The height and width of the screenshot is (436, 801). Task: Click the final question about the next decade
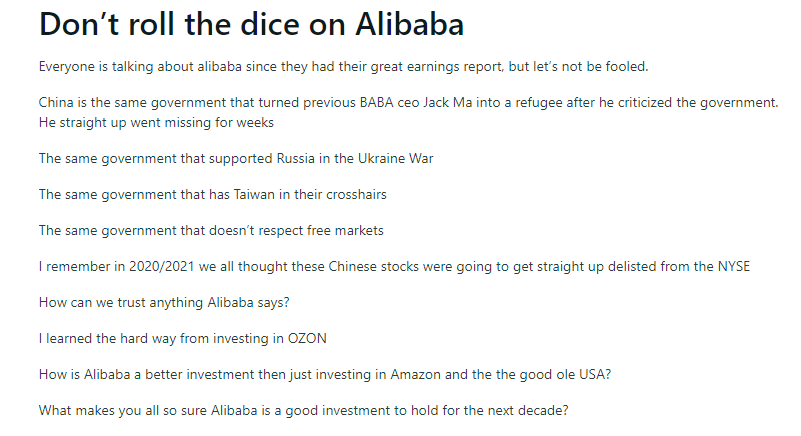(305, 410)
